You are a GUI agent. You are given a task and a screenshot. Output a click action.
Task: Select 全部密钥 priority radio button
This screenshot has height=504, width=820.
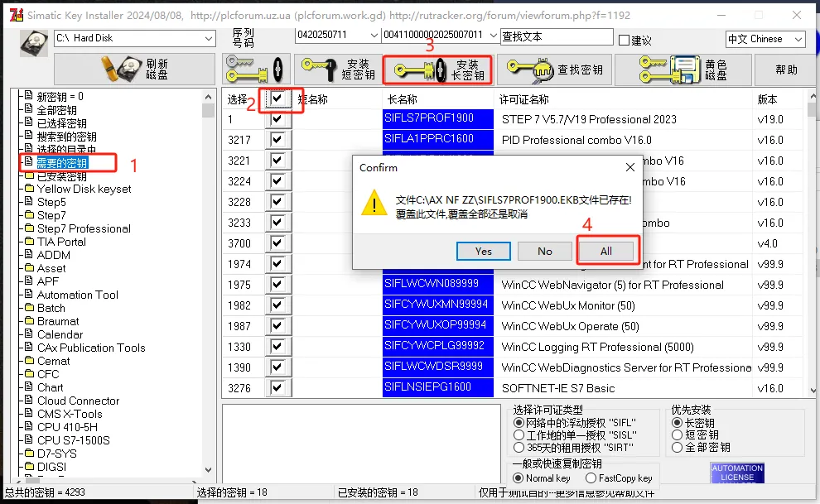coord(678,448)
